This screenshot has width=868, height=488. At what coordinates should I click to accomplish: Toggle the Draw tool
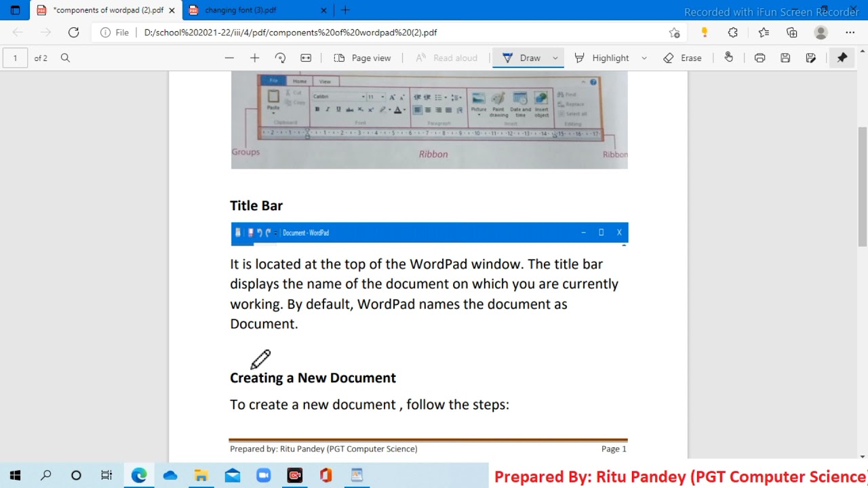pyautogui.click(x=521, y=58)
